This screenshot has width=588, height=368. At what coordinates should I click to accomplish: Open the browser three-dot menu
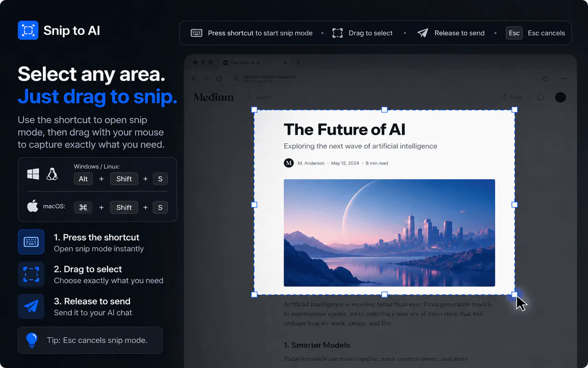(564, 79)
